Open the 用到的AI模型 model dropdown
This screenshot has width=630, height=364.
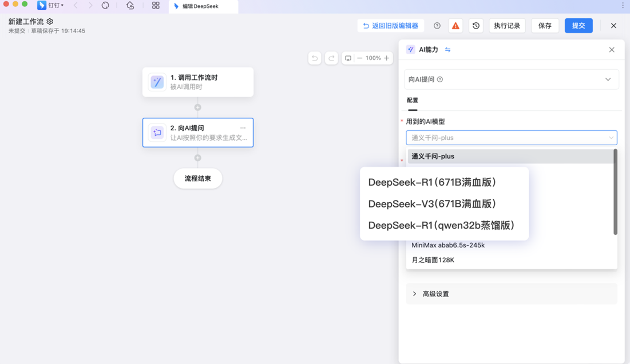point(511,137)
